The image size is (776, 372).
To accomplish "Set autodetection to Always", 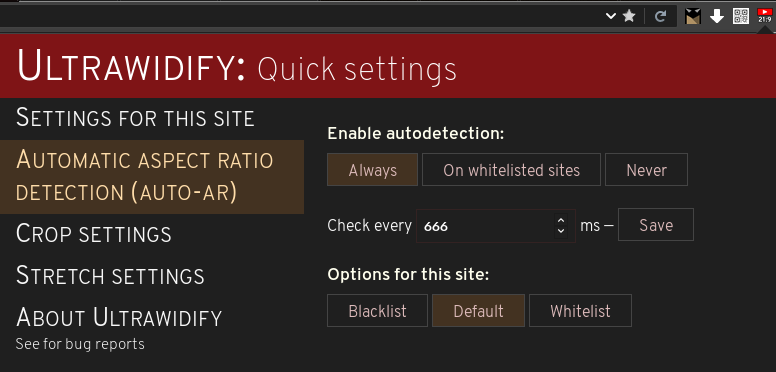I will (x=373, y=170).
